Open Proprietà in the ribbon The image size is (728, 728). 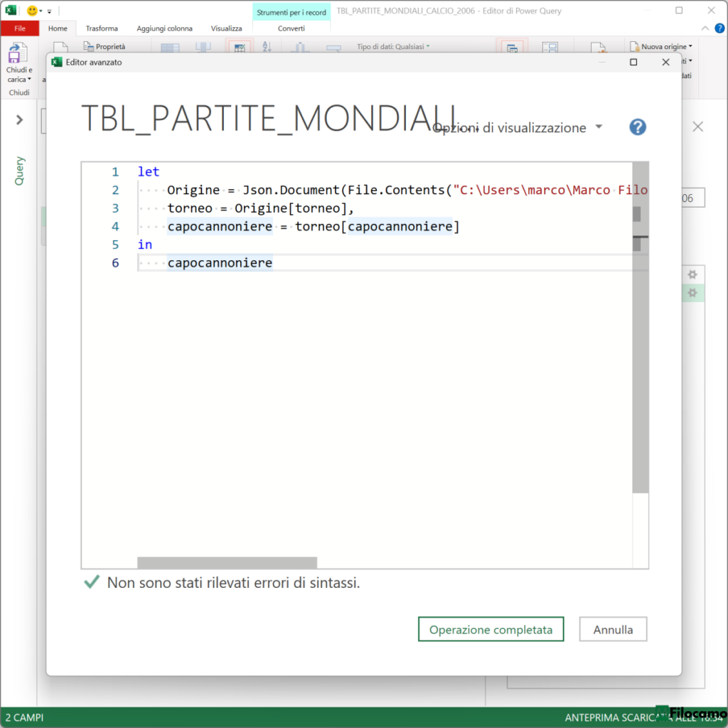pos(105,46)
